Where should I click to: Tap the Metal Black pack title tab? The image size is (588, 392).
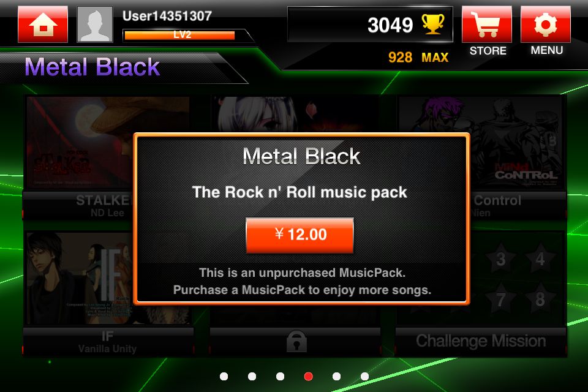(92, 67)
